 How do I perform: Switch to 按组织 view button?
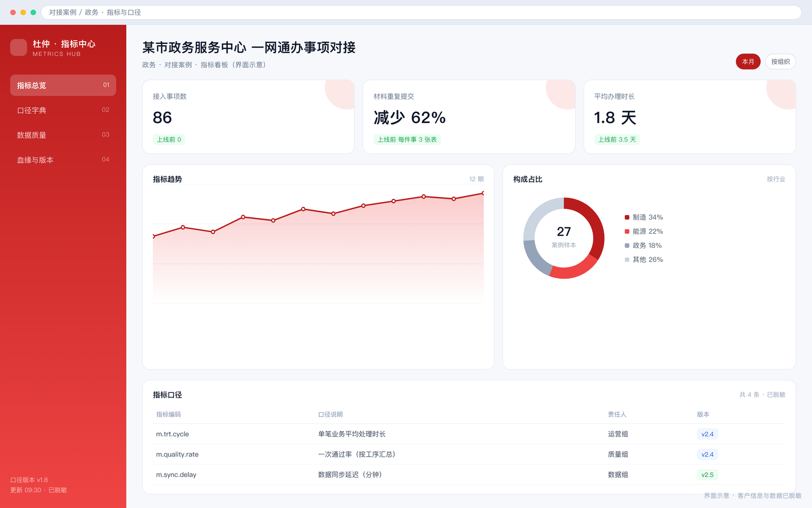pos(780,62)
